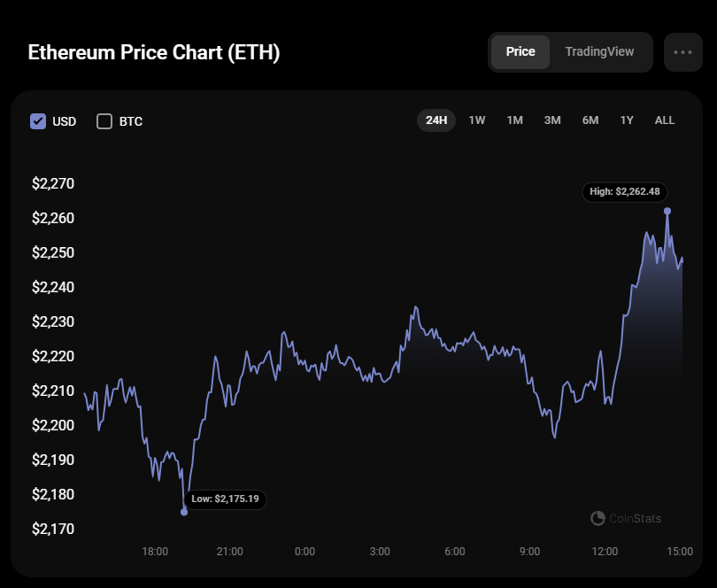
Task: Click the dot marking the daily low
Action: [184, 511]
